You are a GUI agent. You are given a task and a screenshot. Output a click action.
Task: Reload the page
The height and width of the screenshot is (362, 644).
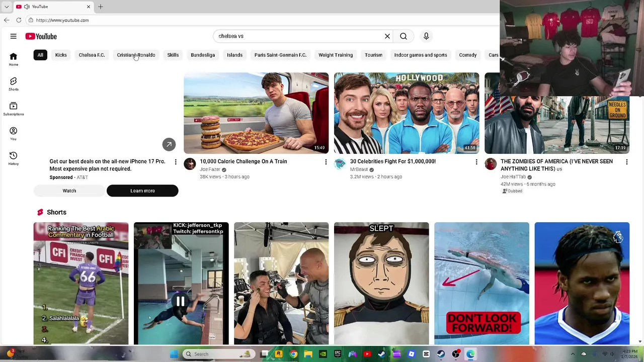(19, 20)
